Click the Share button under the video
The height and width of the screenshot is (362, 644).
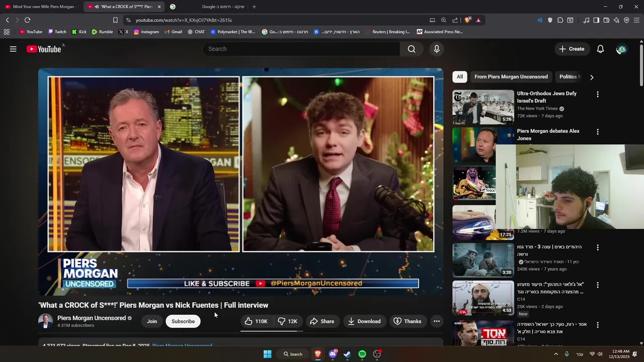click(322, 321)
